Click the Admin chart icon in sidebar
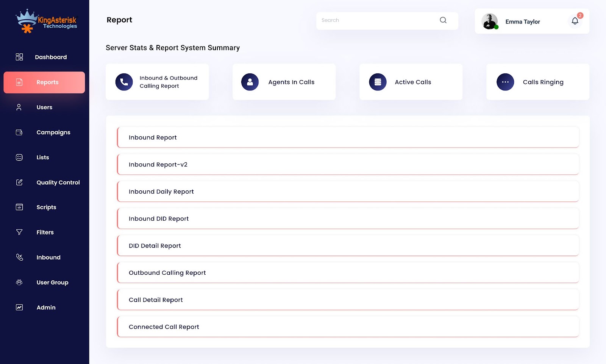606x364 pixels. pos(19,307)
